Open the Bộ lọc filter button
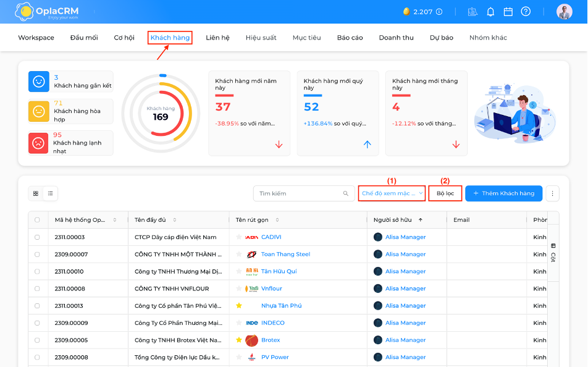 pyautogui.click(x=445, y=193)
